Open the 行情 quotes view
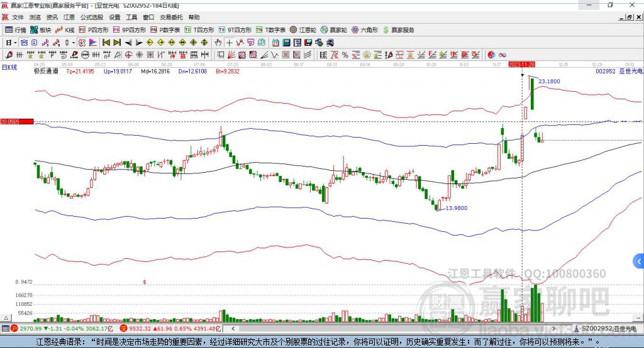Image resolution: width=644 pixels, height=348 pixels. pos(15,30)
